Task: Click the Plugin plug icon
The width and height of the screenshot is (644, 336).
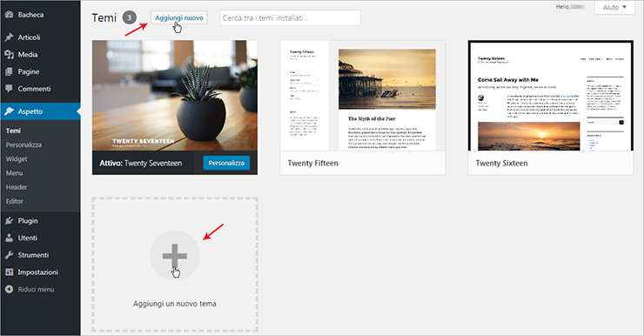Action: click(9, 221)
